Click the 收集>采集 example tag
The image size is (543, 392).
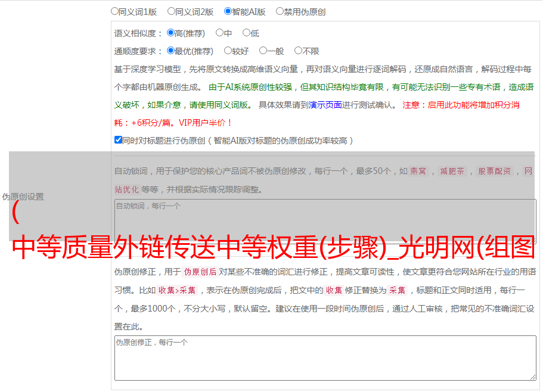point(177,290)
